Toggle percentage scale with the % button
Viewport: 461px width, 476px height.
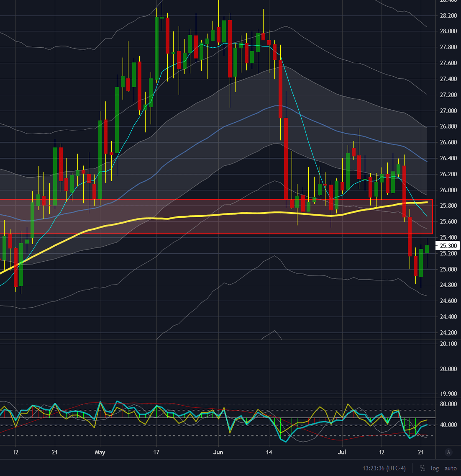[422, 468]
